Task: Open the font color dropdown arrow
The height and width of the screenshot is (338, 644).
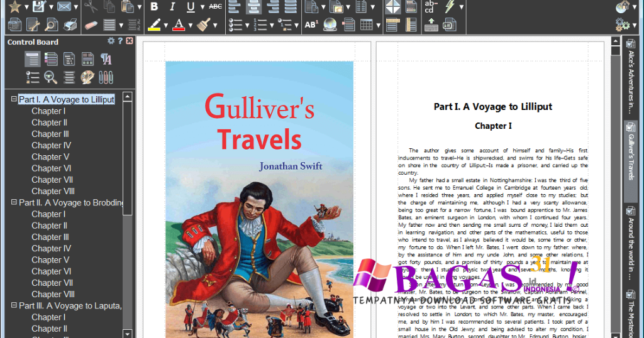Action: (191, 25)
